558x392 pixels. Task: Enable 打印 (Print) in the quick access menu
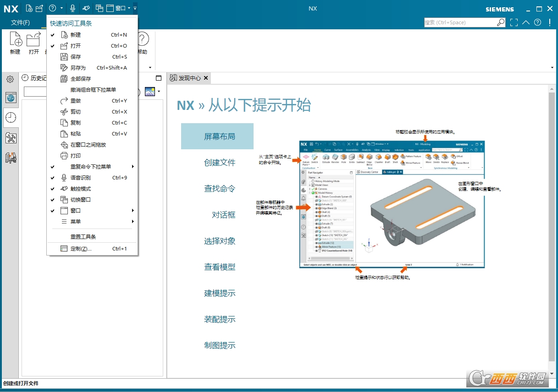coord(92,156)
